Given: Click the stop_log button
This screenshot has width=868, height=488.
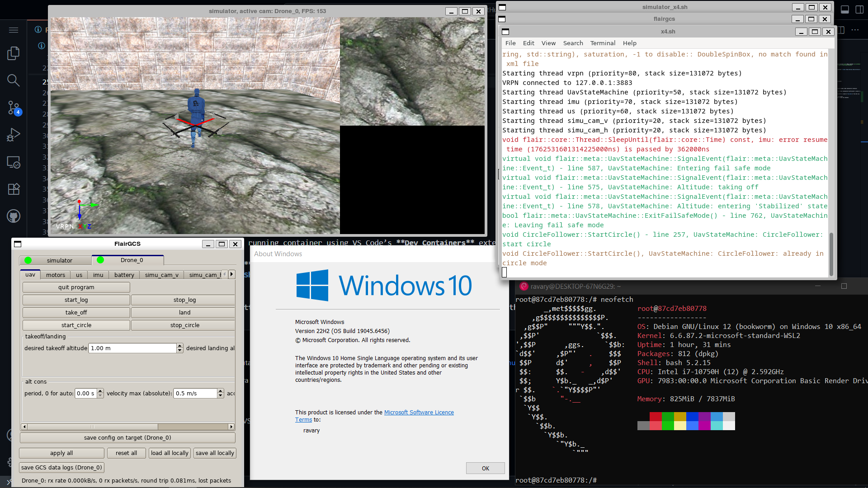Looking at the screenshot, I should click(184, 300).
